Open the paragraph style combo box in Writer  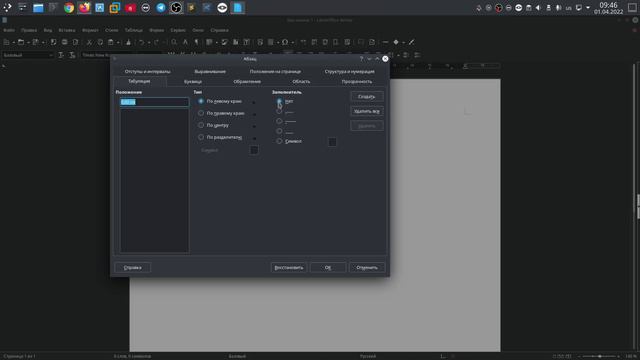(x=28, y=55)
